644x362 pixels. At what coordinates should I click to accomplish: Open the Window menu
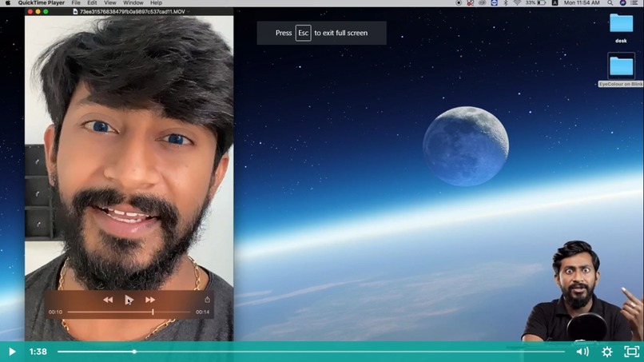pos(133,3)
